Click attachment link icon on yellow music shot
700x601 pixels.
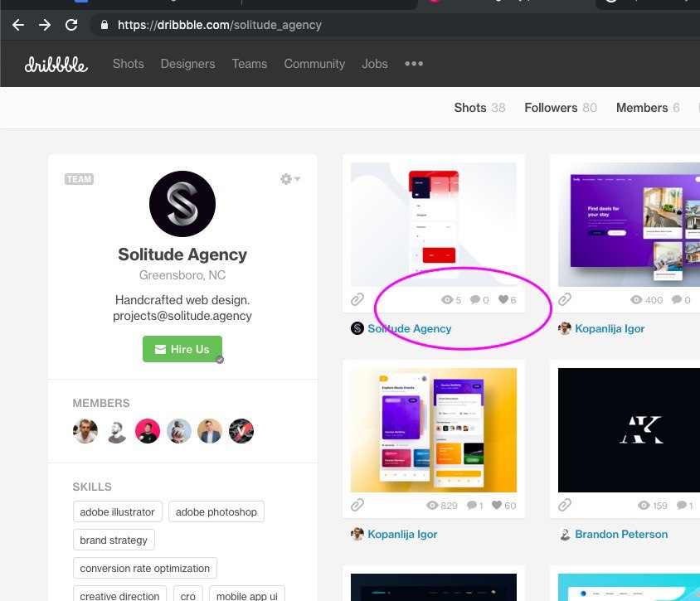[357, 505]
